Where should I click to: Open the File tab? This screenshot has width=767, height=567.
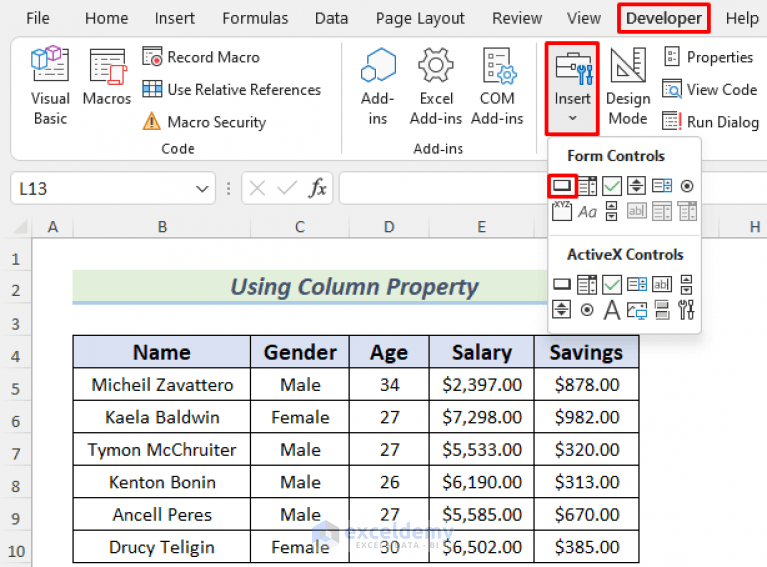38,19
